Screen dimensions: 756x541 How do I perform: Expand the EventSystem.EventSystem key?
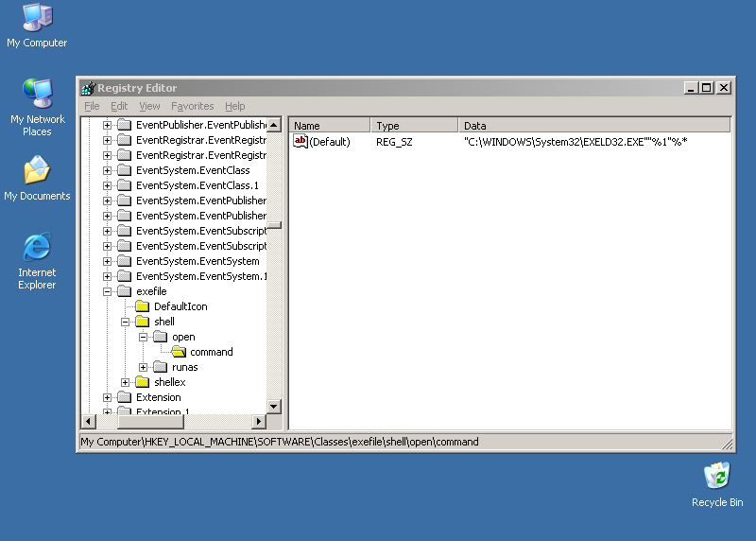click(107, 261)
